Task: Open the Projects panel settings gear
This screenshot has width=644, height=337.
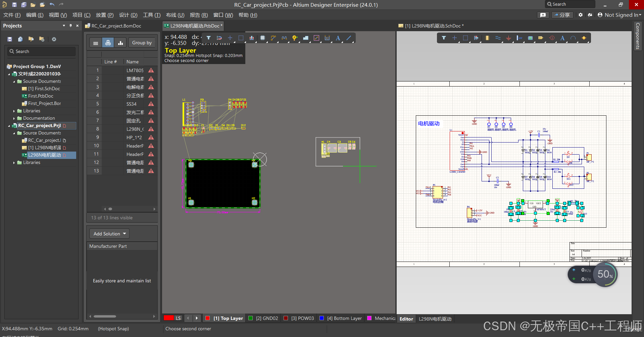Action: point(54,39)
